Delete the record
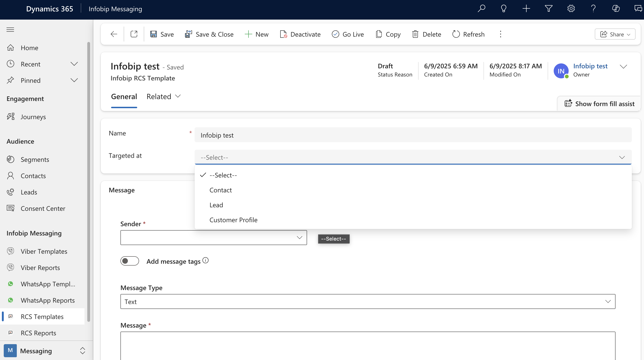Viewport: 644px width, 360px height. 427,34
